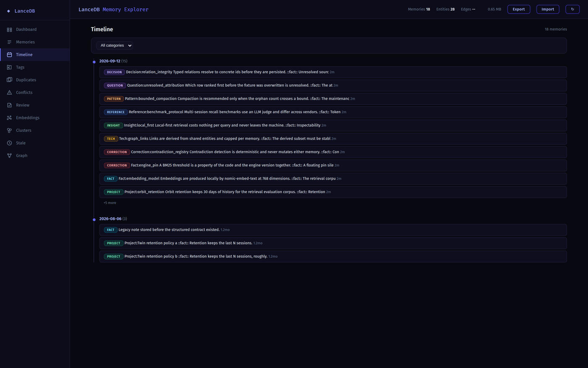Open the Project:orbit_retention memory row
The image size is (588, 368).
pyautogui.click(x=333, y=192)
